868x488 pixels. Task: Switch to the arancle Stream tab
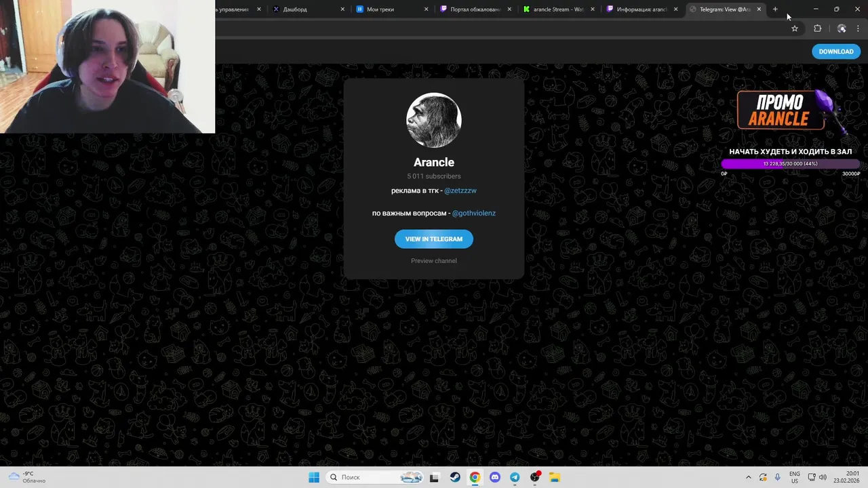(x=559, y=9)
